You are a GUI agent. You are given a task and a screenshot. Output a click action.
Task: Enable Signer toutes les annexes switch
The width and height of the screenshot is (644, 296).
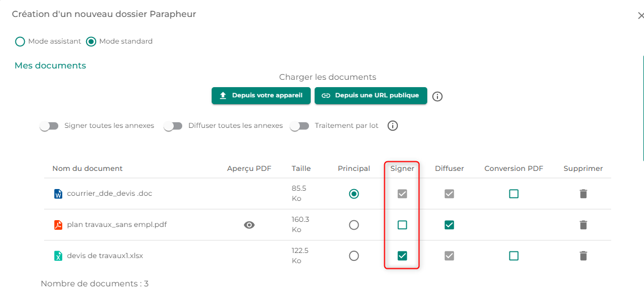49,126
